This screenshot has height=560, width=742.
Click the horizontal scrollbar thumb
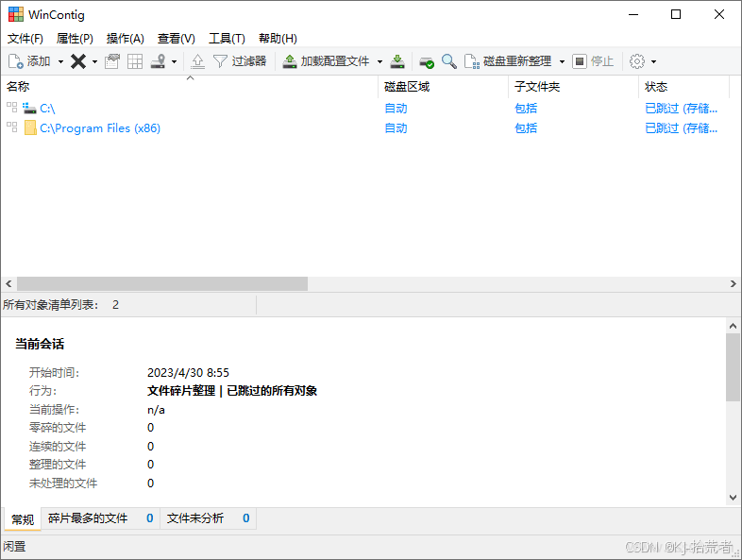coord(162,284)
